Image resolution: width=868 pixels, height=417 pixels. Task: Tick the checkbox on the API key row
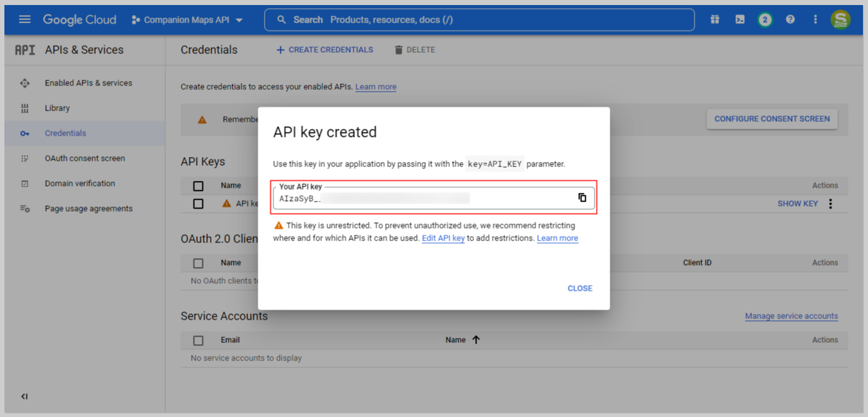tap(199, 203)
